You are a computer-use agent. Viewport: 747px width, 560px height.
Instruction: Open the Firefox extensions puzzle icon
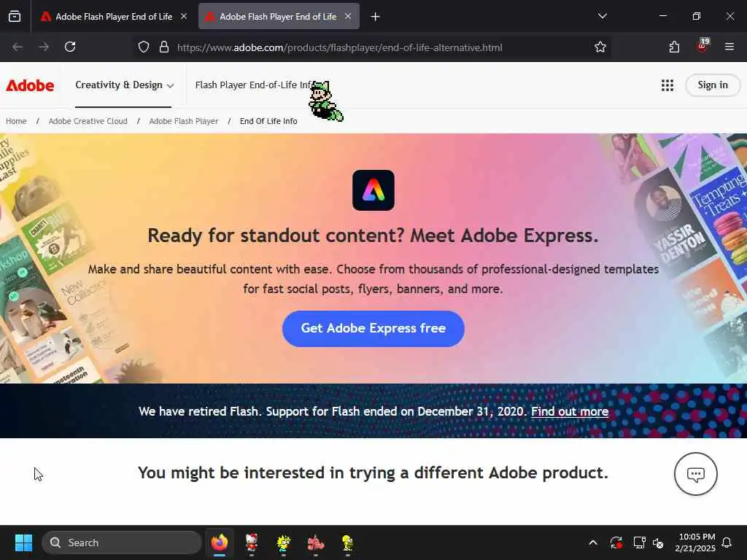tap(674, 47)
